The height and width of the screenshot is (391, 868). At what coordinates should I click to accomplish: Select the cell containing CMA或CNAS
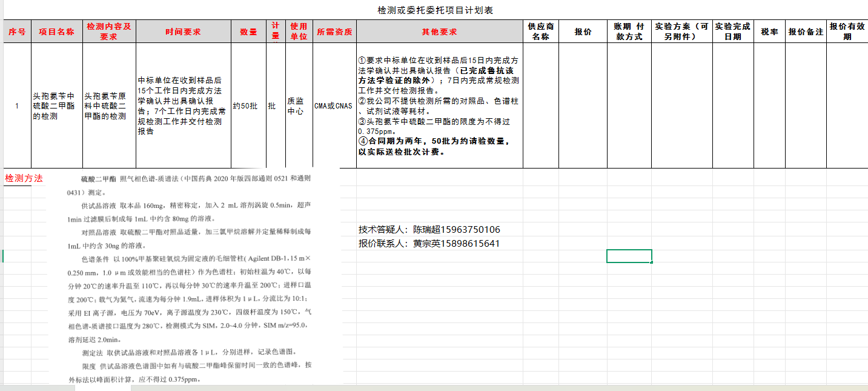click(334, 105)
